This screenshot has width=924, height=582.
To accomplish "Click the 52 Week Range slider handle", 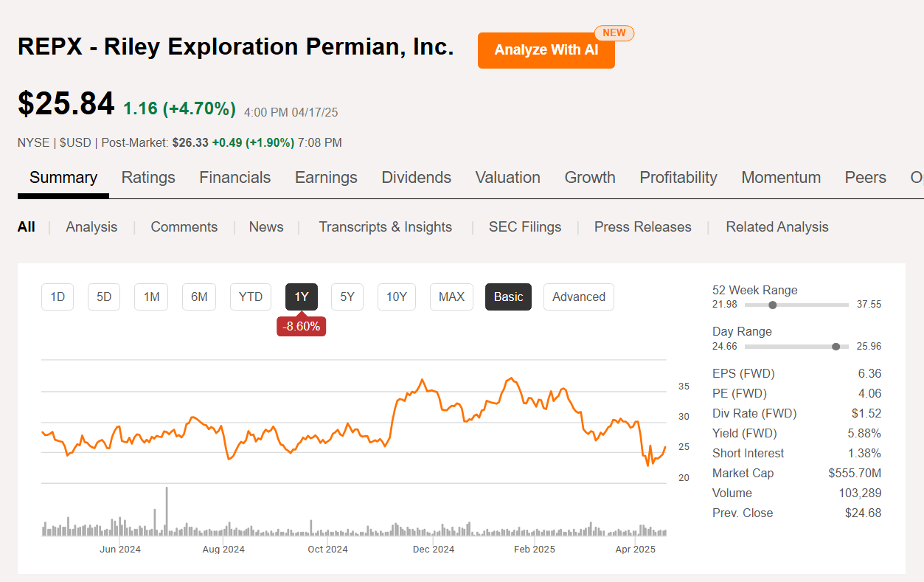I will 771,304.
